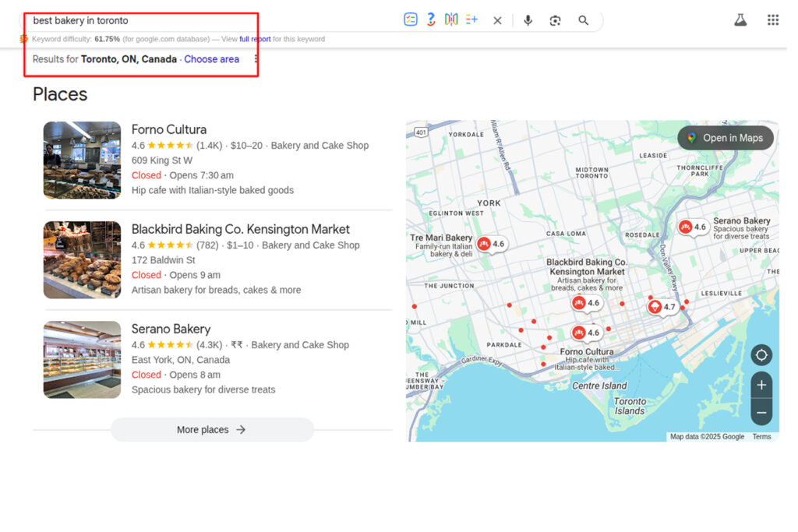Click the 'Toronto Islands' map label
Viewport: 798px width, 532px height.
click(630, 406)
